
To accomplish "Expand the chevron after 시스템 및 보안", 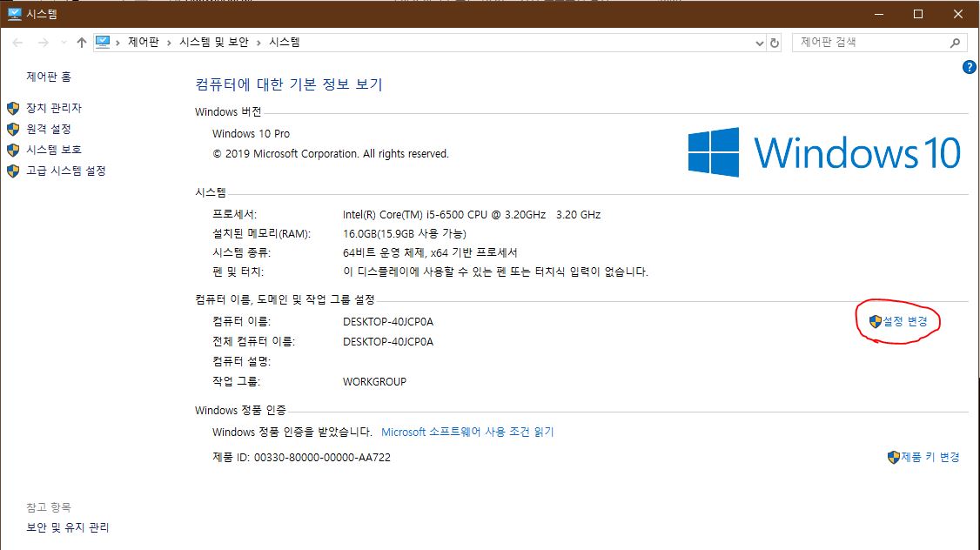I will pyautogui.click(x=258, y=43).
